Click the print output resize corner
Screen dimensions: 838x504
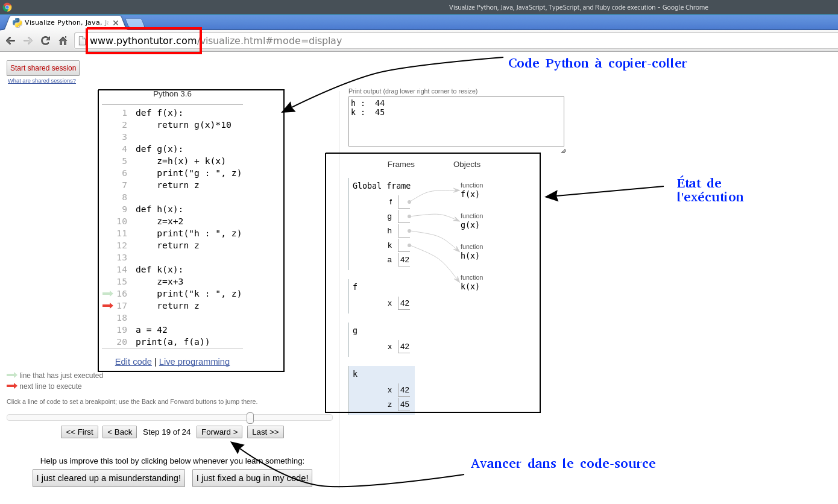coord(563,151)
